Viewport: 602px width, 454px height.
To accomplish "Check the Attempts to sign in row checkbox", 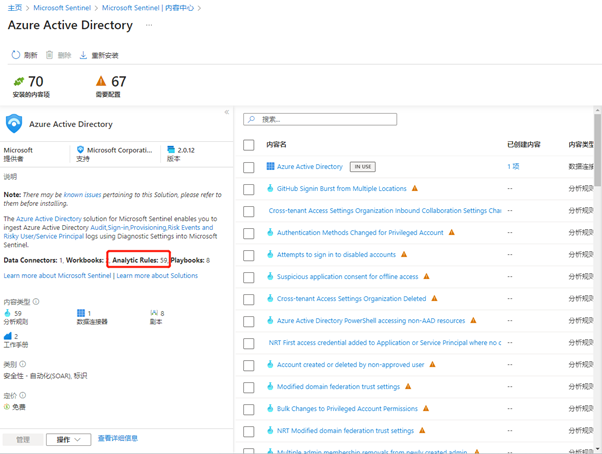I will 249,255.
